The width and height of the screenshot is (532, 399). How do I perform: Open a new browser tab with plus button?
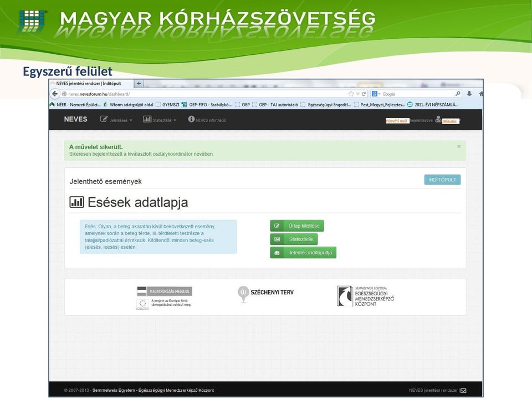coord(139,83)
